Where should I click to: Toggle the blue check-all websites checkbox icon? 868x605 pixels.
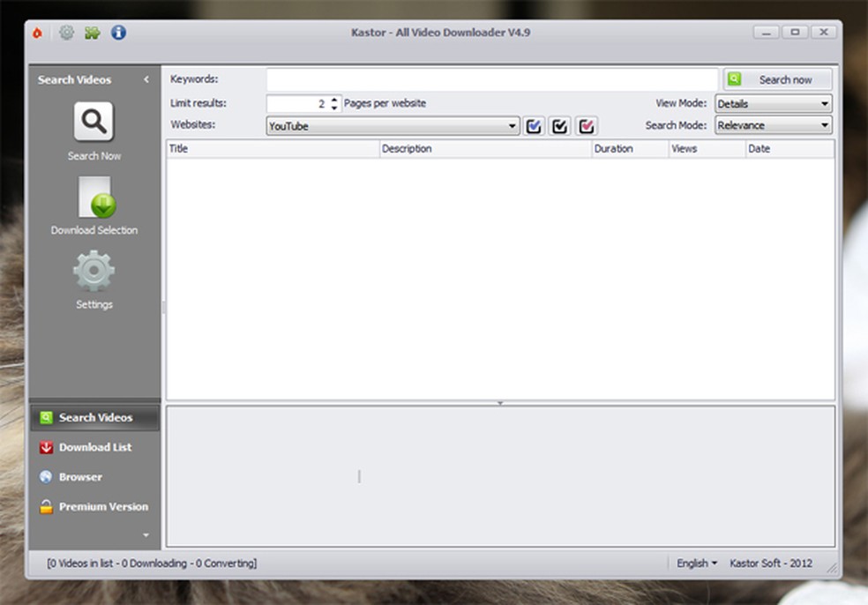(x=534, y=126)
